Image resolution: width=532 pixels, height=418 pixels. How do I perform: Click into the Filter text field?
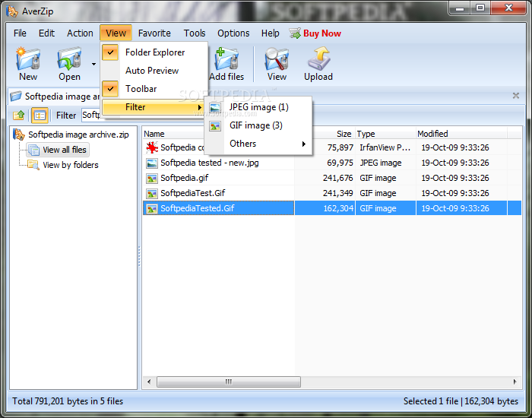point(91,116)
